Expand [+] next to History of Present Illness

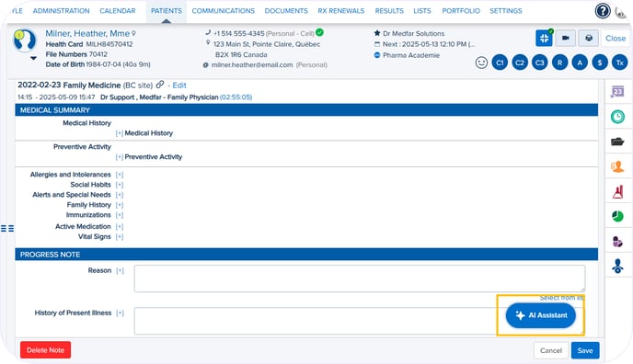coord(120,313)
